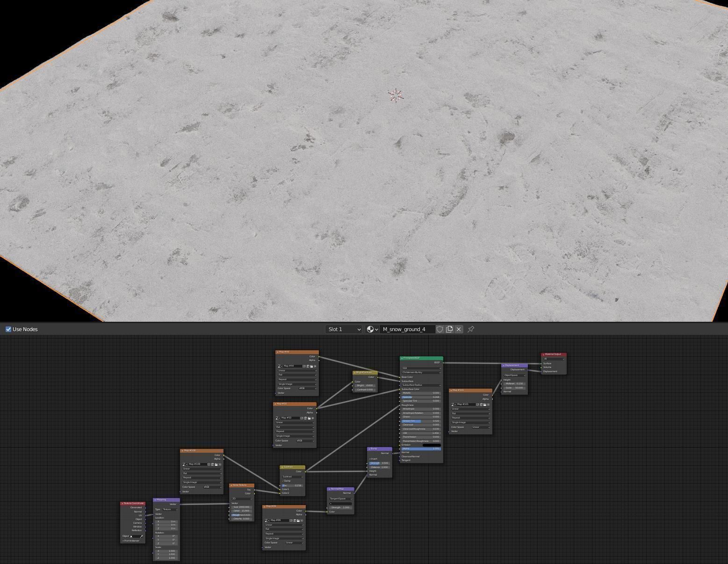The image size is (728, 564).
Task: Open folder icon in Map #101 node
Action: click(x=485, y=405)
